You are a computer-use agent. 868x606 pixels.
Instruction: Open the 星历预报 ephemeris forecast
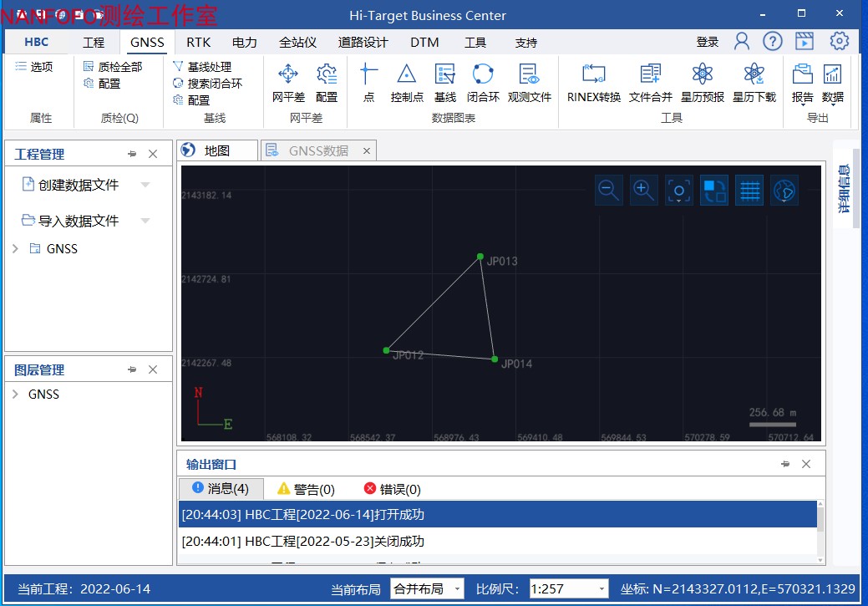(x=703, y=83)
